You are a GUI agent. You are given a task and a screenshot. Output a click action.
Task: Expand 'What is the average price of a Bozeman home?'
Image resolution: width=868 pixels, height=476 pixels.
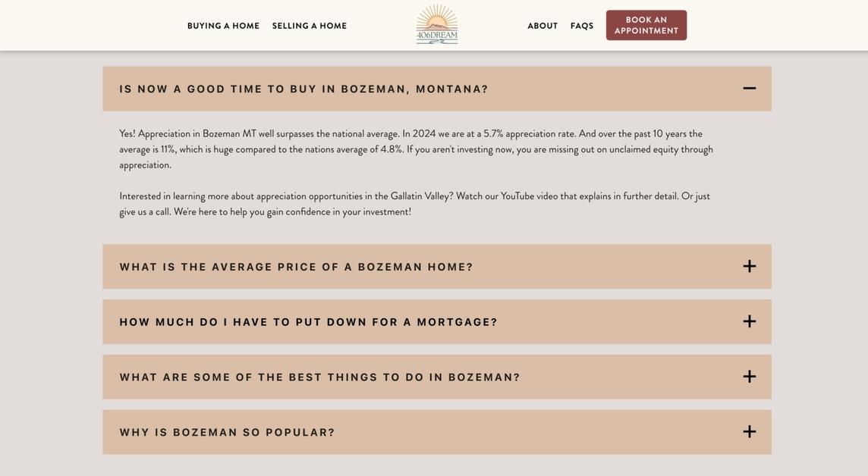coord(297,267)
